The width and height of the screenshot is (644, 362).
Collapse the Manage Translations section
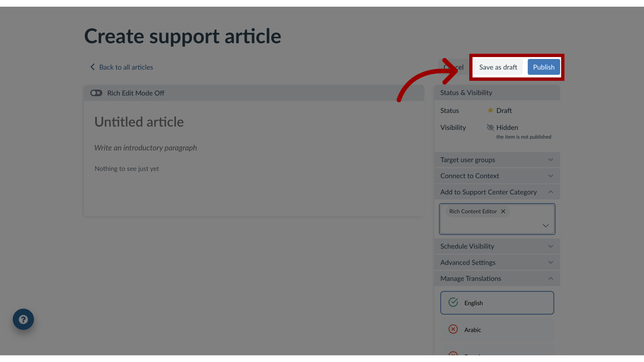coord(551,278)
